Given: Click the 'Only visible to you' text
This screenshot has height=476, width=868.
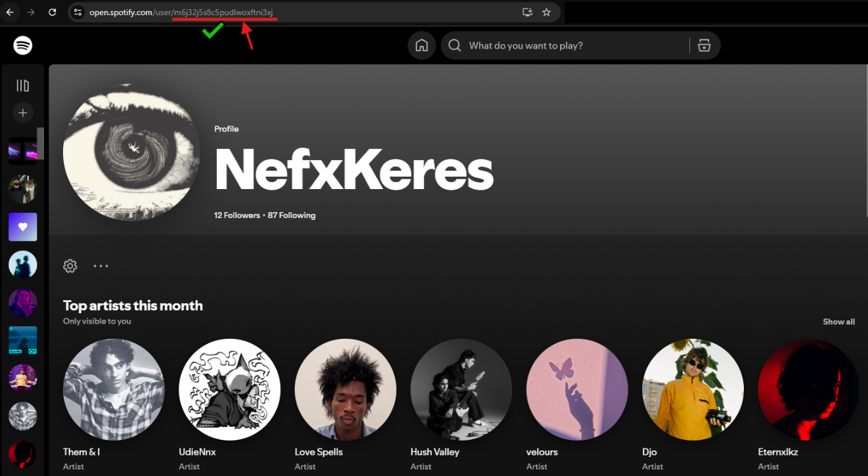Looking at the screenshot, I should pyautogui.click(x=97, y=322).
